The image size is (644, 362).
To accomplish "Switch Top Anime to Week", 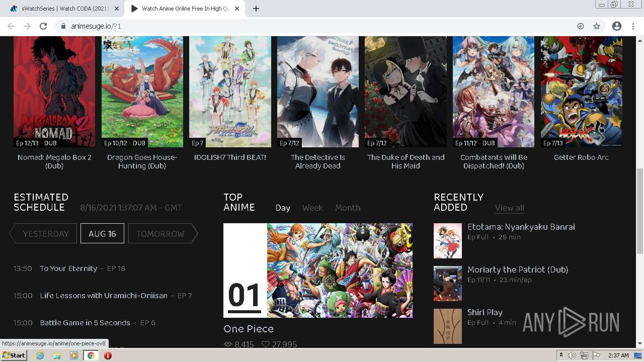I will 312,208.
